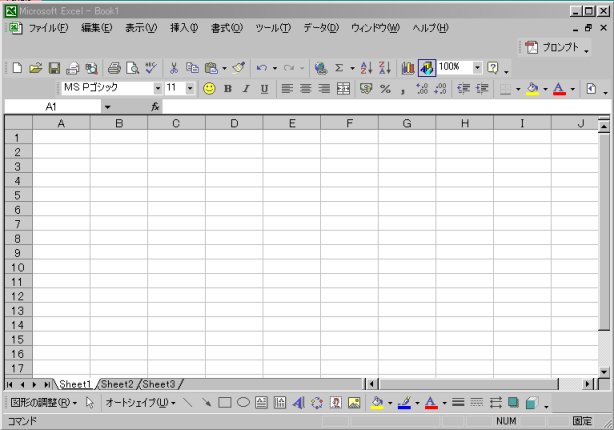Merge and center the cells
Viewport: 614px width, 430px height.
(x=343, y=89)
